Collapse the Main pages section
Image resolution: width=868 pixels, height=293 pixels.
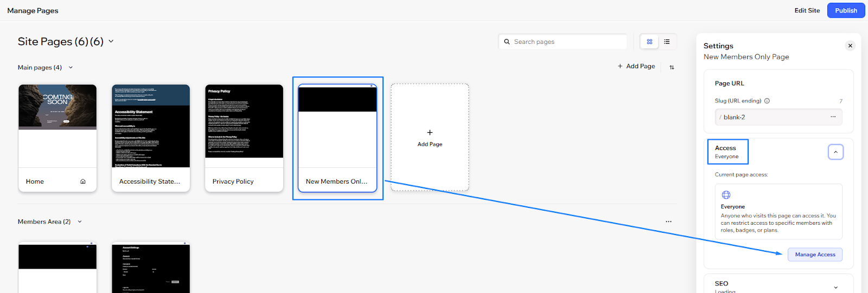71,68
